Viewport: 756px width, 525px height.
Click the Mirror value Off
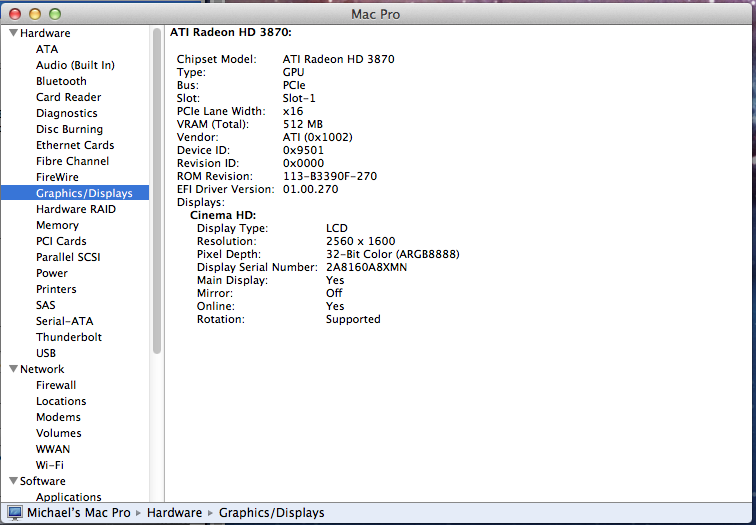(334, 293)
